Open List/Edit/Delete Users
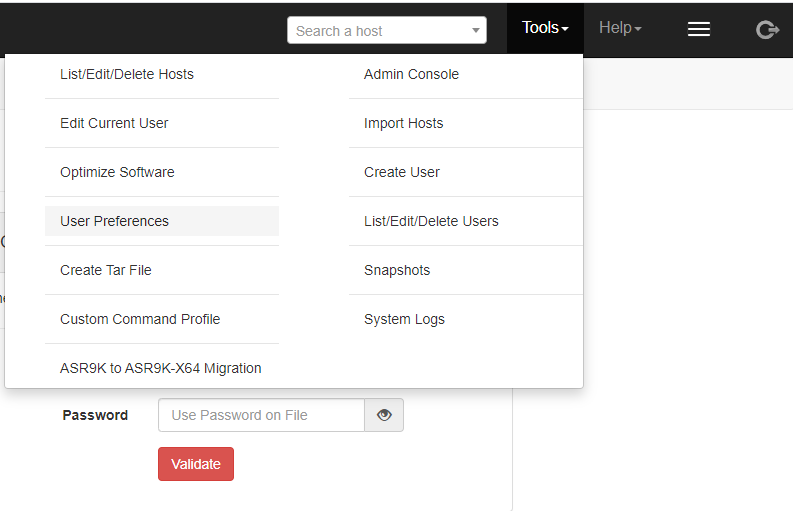The height and width of the screenshot is (511, 793). [431, 221]
